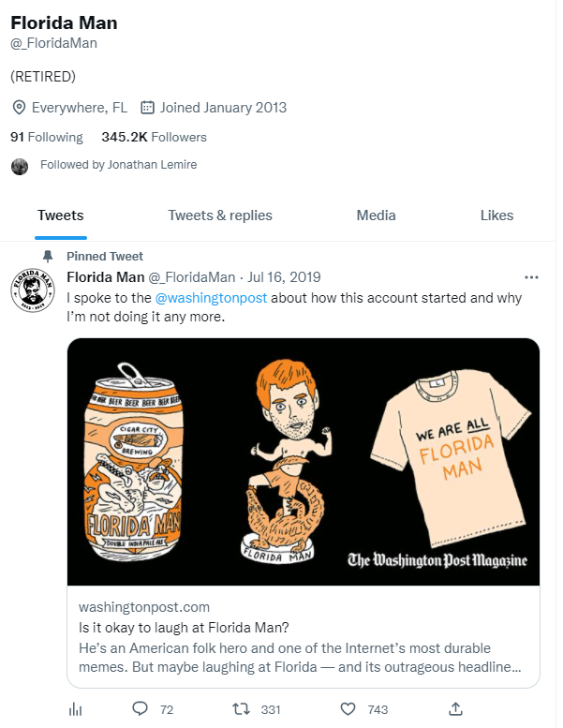
Task: View the 345.2K Followers list
Action: pos(154,137)
